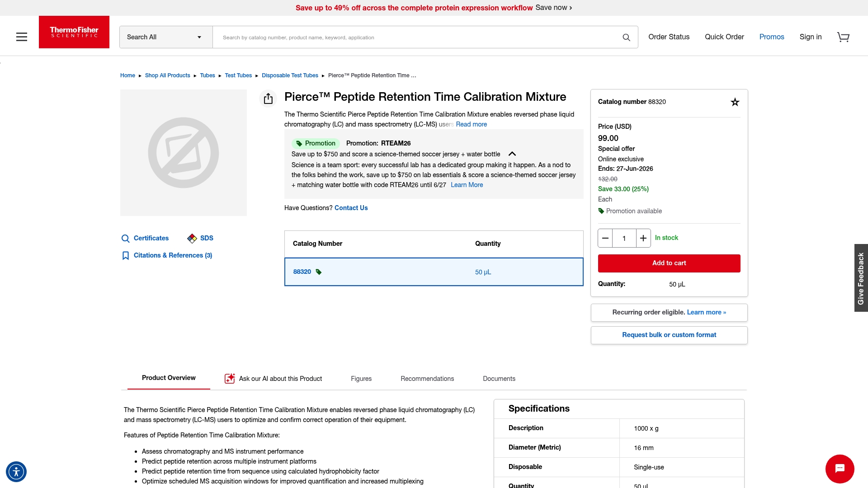This screenshot has height=488, width=868.
Task: Increase quantity with plus button
Action: click(x=643, y=238)
